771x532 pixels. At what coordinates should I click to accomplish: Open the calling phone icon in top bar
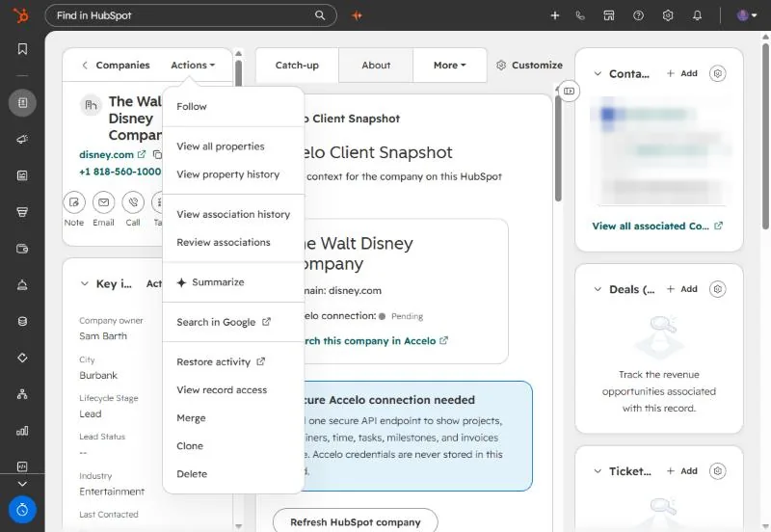[x=580, y=15]
